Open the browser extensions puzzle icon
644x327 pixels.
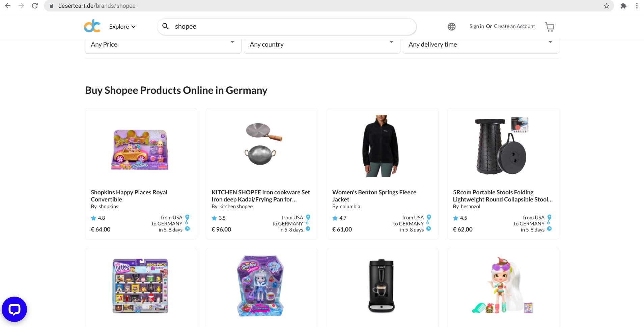[x=623, y=6]
